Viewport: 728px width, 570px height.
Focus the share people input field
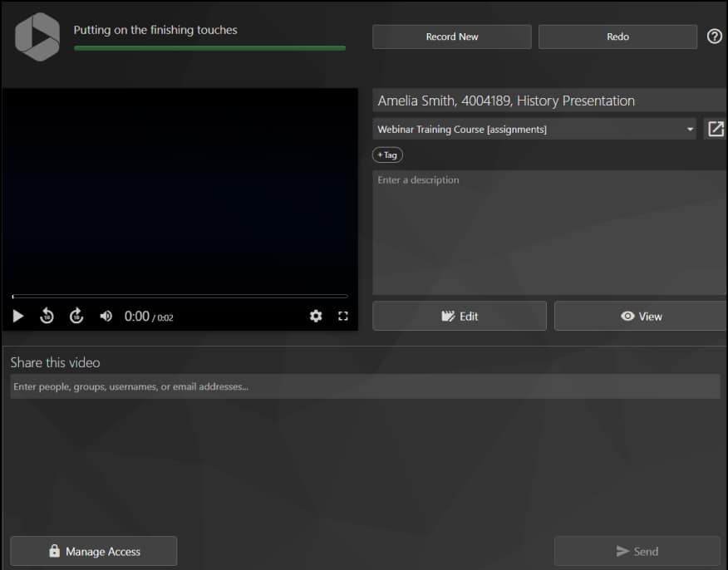pyautogui.click(x=364, y=386)
